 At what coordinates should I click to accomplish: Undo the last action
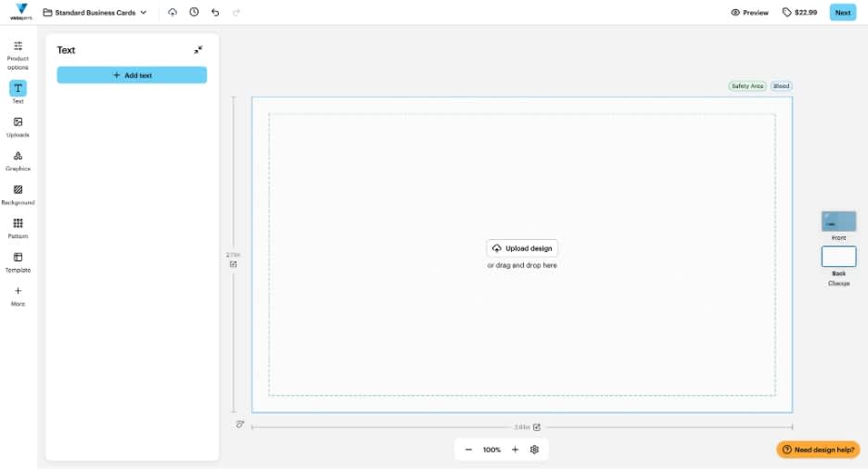pyautogui.click(x=215, y=12)
